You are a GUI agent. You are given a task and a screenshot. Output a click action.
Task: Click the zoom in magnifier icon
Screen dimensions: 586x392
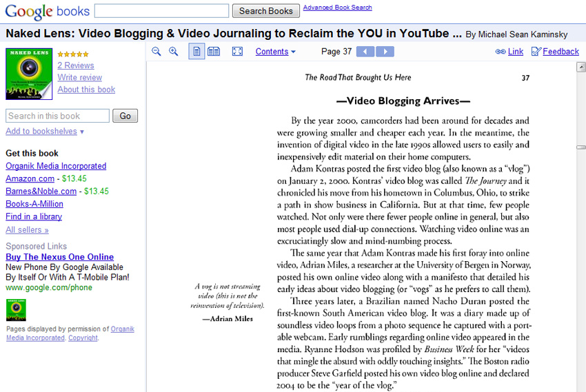(174, 52)
